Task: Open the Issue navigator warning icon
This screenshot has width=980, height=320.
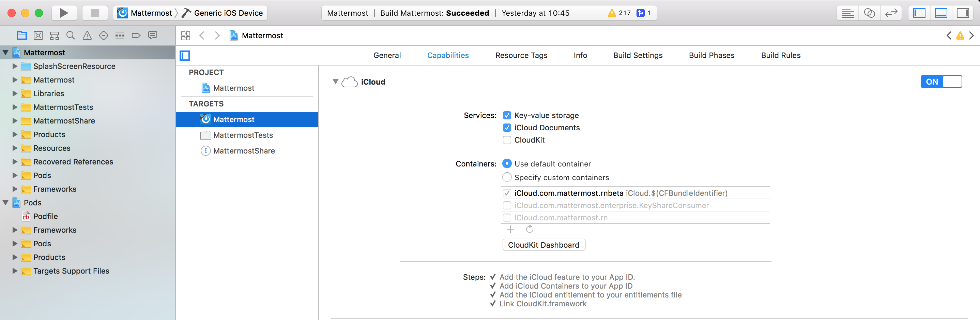Action: click(87, 35)
